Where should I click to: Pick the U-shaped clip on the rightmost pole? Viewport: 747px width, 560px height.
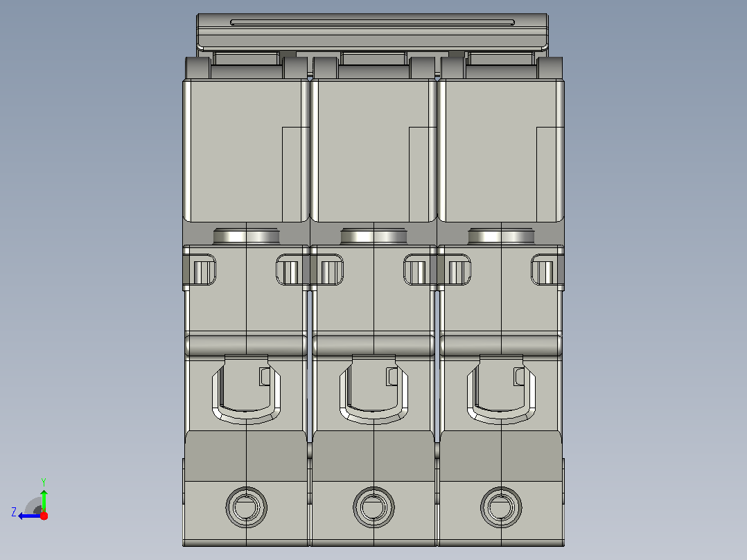501,389
